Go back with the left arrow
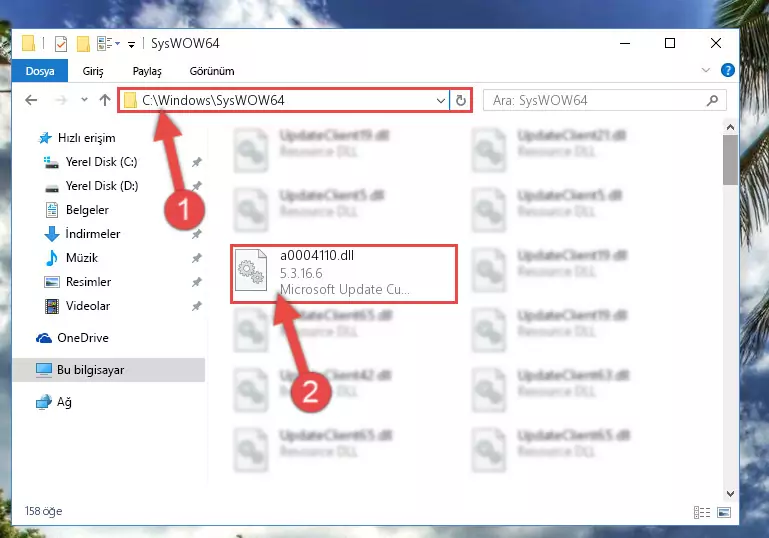The height and width of the screenshot is (538, 769). (31, 100)
